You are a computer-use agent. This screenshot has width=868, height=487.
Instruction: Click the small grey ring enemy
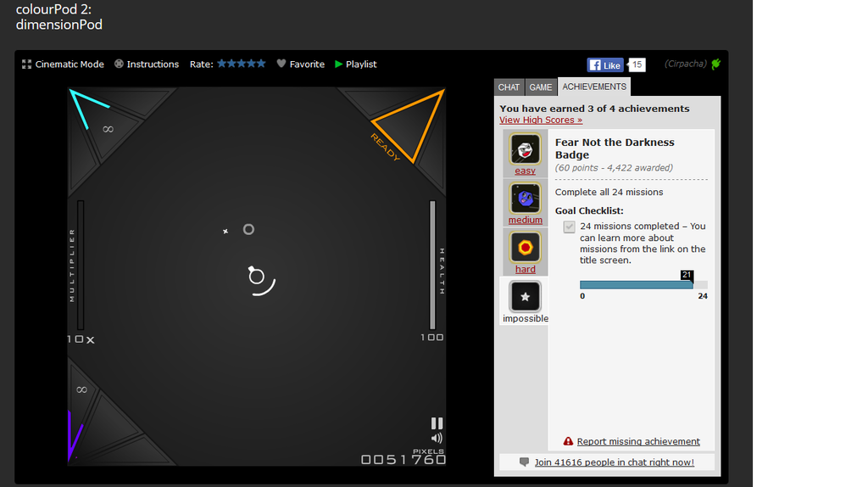click(248, 229)
